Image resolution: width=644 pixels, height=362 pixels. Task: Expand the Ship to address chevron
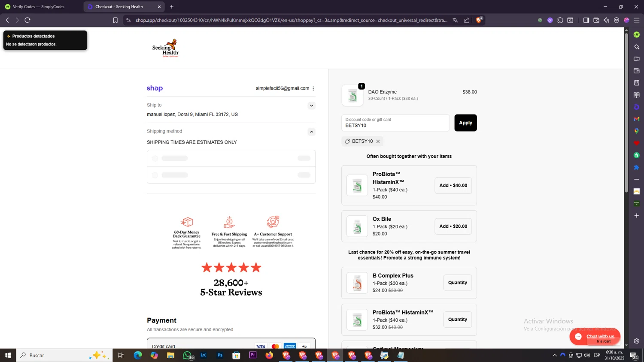tap(312, 106)
